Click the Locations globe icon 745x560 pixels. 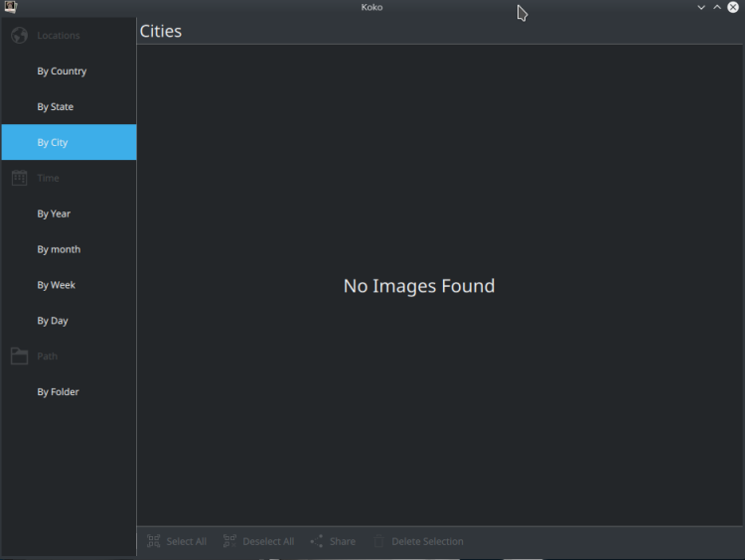[20, 35]
